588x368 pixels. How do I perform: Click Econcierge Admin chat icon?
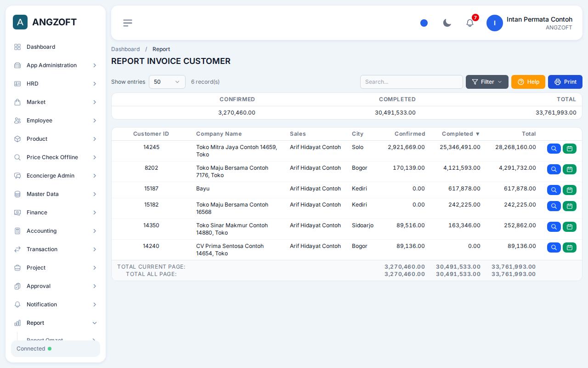click(17, 176)
